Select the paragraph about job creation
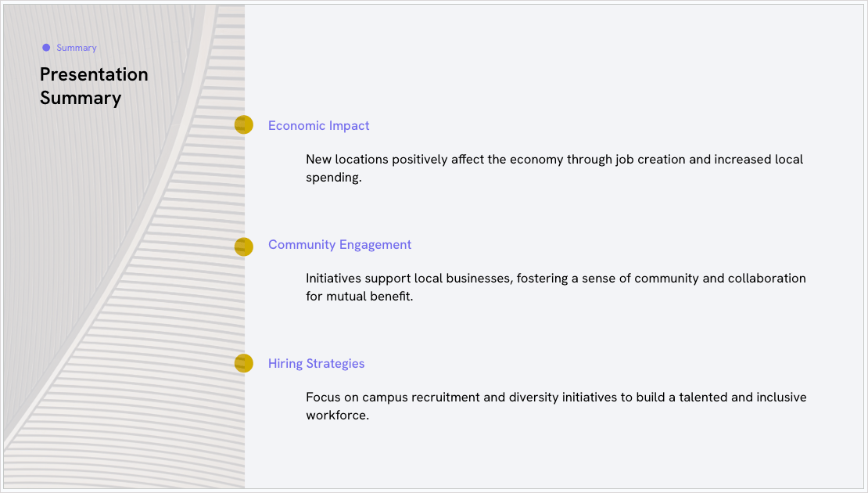This screenshot has height=493, width=868. click(554, 168)
